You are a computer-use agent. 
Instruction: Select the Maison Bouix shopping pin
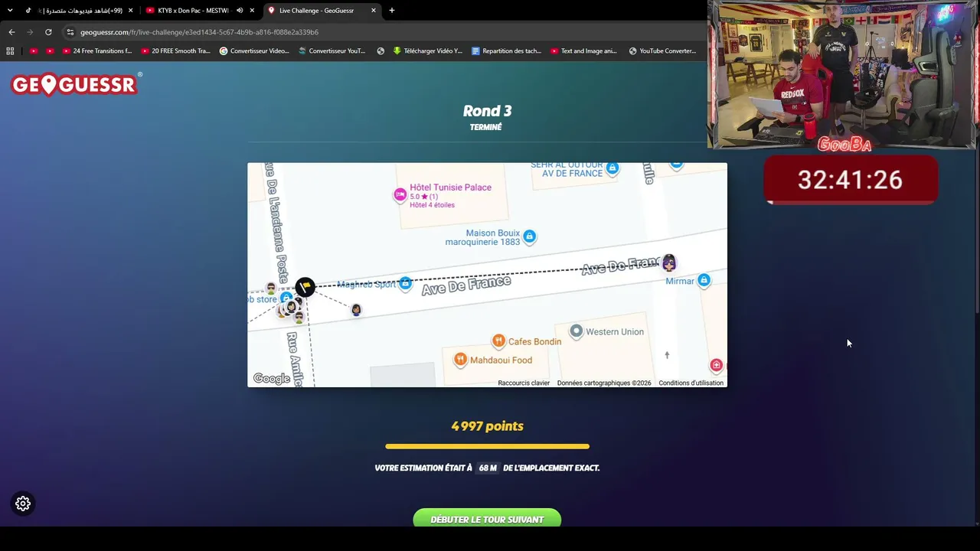click(529, 236)
